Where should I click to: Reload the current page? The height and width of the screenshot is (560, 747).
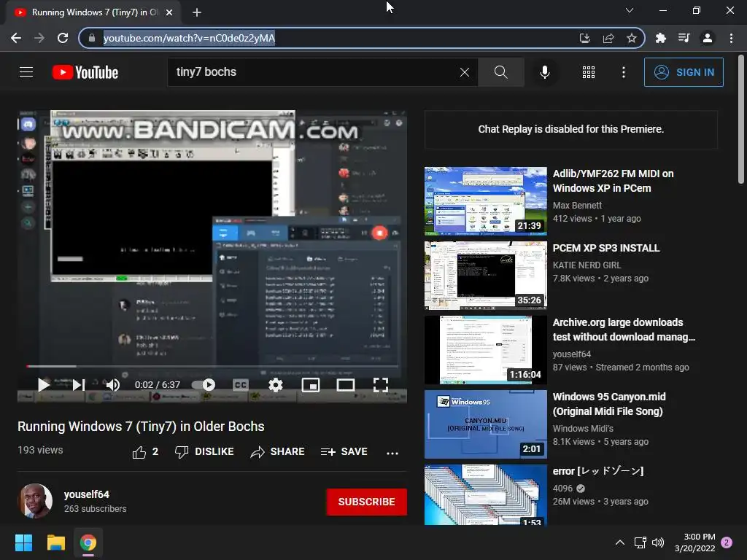pos(63,38)
